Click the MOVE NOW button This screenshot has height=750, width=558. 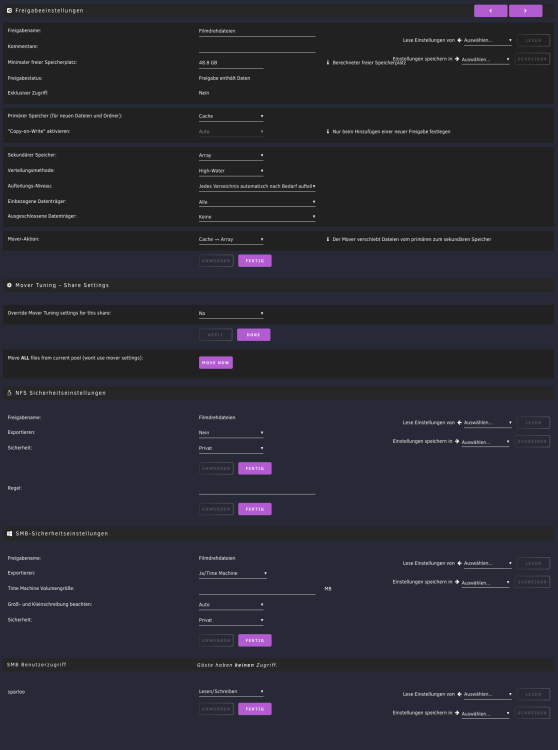[216, 363]
